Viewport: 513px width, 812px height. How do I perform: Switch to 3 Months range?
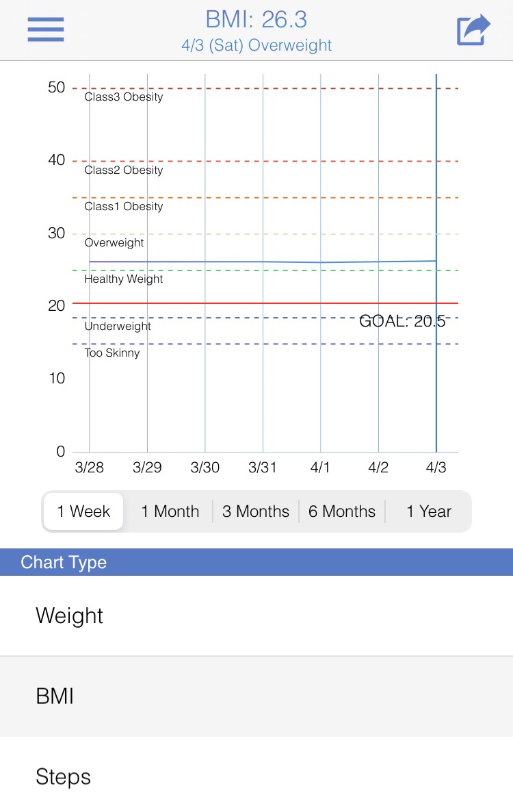point(255,511)
